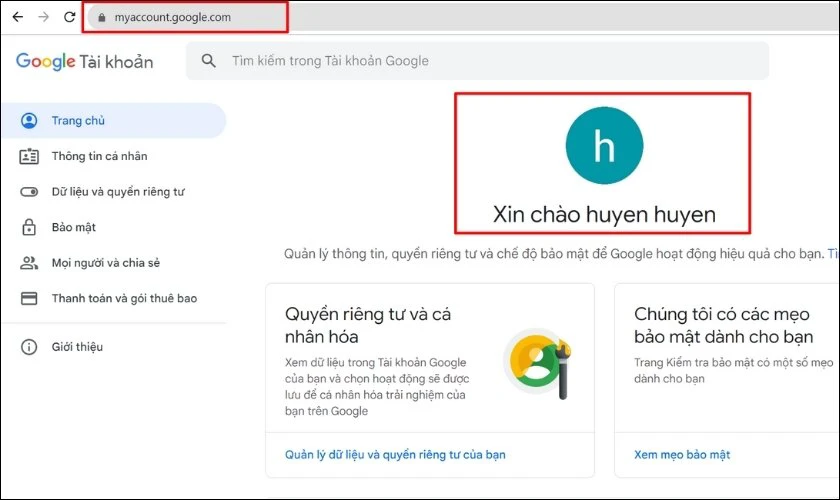
Task: Open the Xem mẹo bảo mật link
Action: tap(682, 454)
